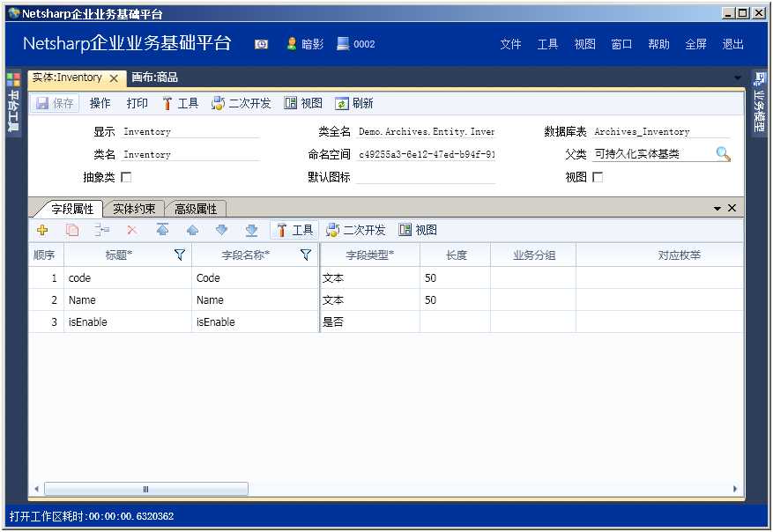Click the 类全名 input field
This screenshot has width=773, height=532.
coord(426,131)
